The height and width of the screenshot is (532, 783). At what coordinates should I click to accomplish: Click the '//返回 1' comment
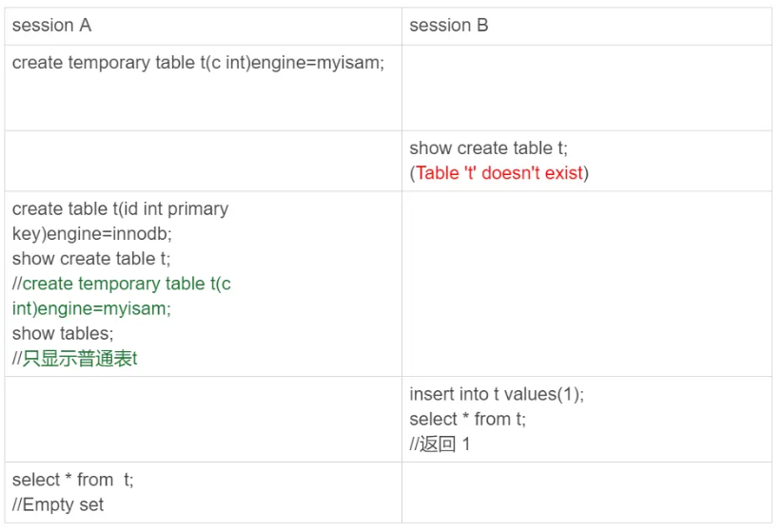[x=440, y=444]
